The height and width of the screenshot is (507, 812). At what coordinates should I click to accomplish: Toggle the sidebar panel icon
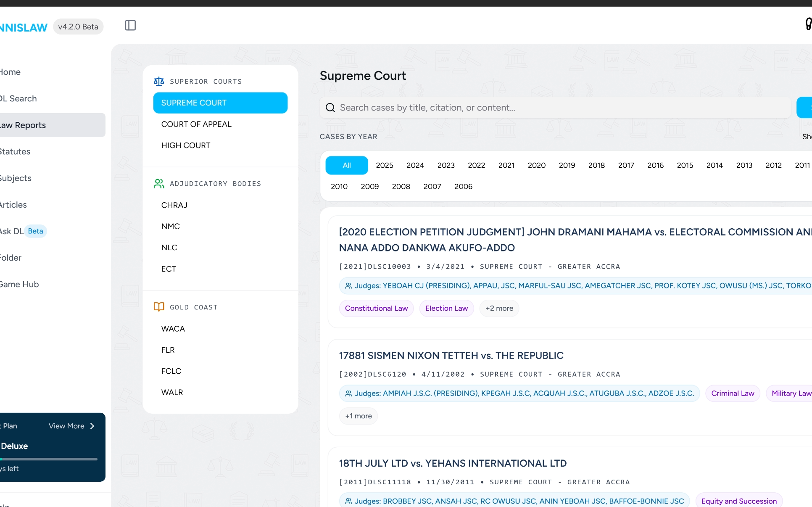pyautogui.click(x=130, y=25)
